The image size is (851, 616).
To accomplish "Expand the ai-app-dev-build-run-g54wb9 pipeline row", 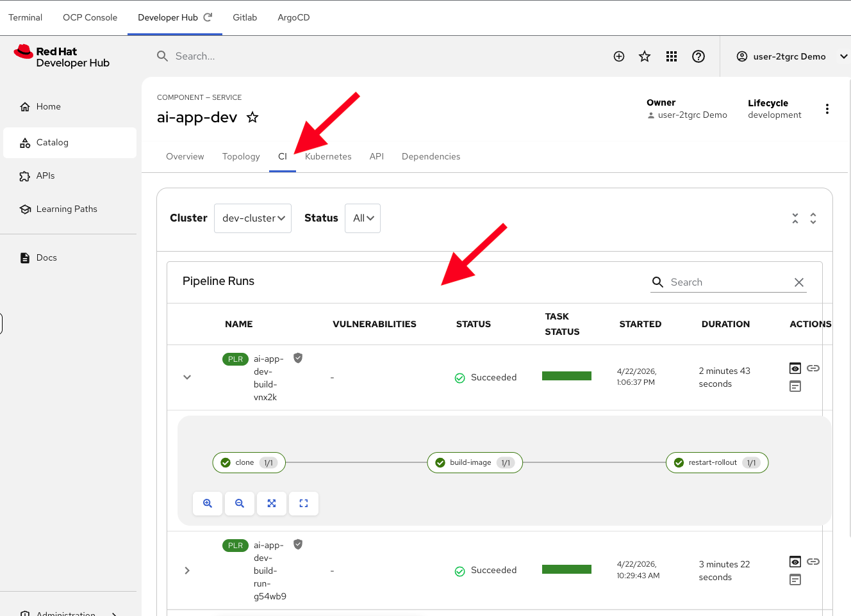I will click(x=187, y=571).
